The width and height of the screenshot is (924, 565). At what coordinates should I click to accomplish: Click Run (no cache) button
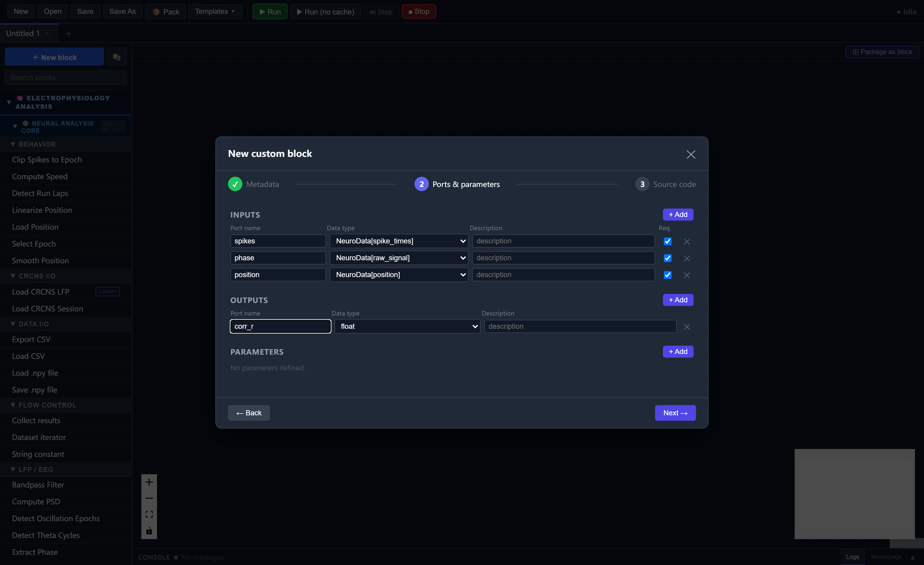pos(325,12)
